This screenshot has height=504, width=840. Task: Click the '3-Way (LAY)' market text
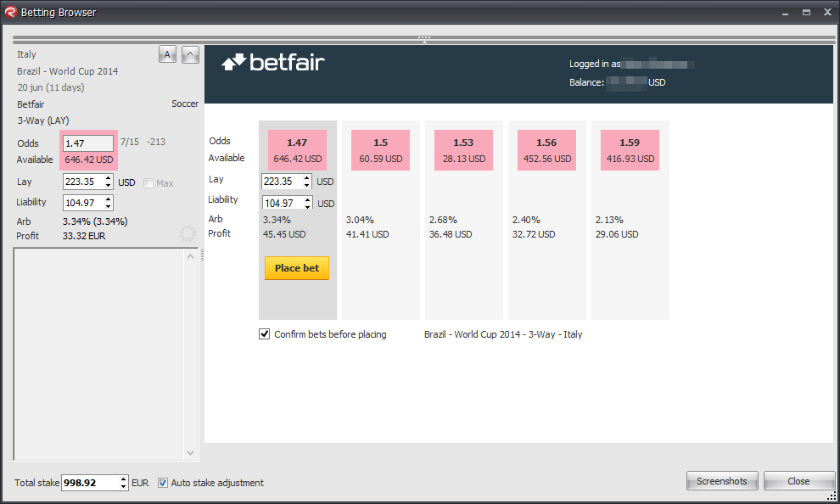[x=43, y=120]
